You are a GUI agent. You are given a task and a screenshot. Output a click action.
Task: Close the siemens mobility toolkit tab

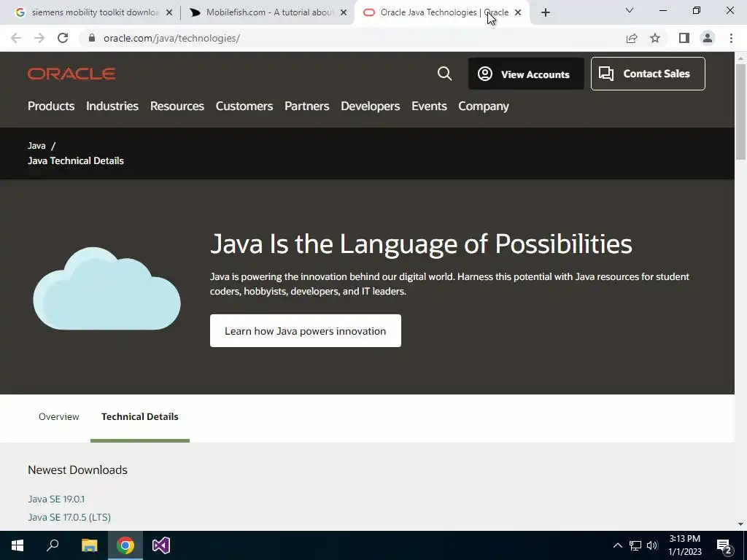click(169, 13)
